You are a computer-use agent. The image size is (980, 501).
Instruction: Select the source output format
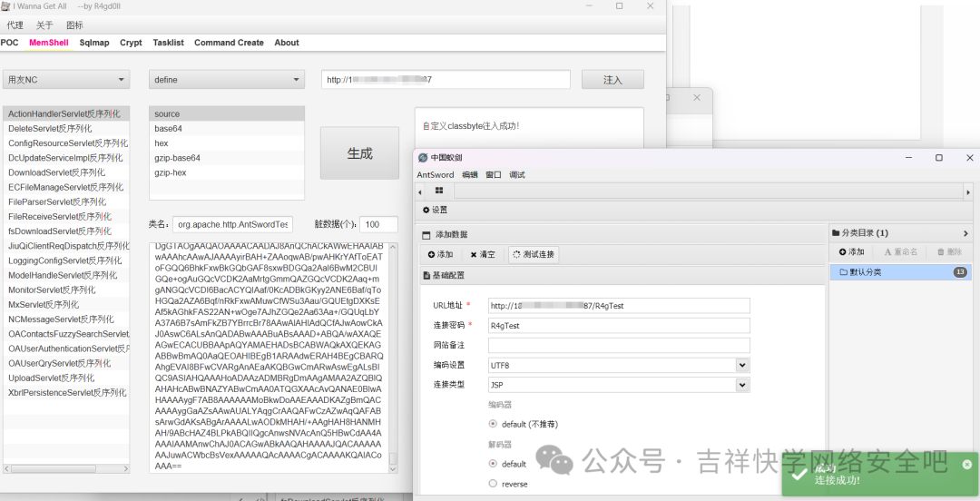click(x=226, y=113)
